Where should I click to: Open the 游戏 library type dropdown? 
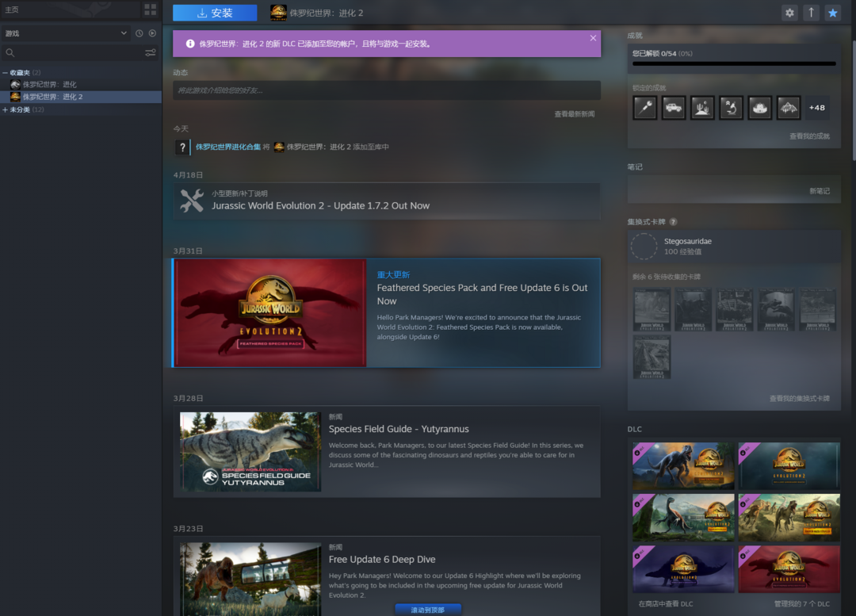click(x=66, y=33)
